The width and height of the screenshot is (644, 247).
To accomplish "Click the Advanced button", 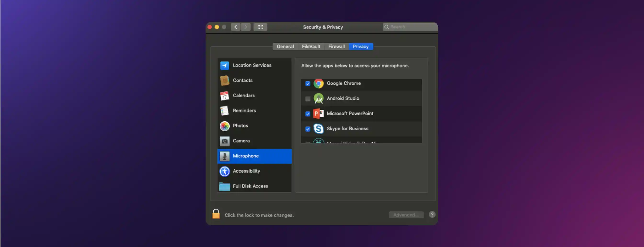I will click(x=406, y=214).
